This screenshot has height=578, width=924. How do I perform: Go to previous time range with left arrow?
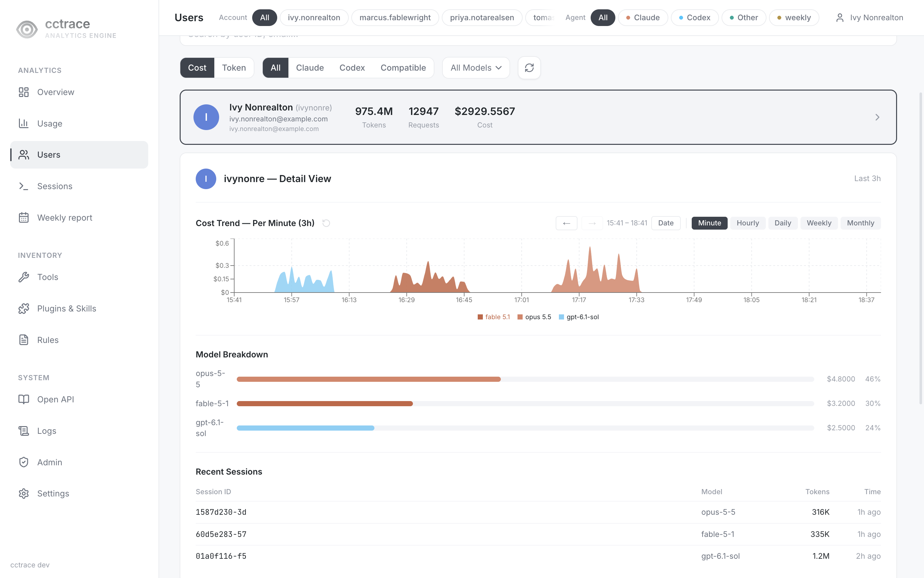[x=566, y=223]
